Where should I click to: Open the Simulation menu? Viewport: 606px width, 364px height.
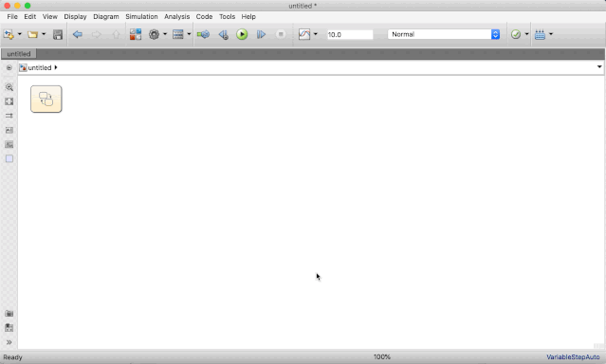141,17
